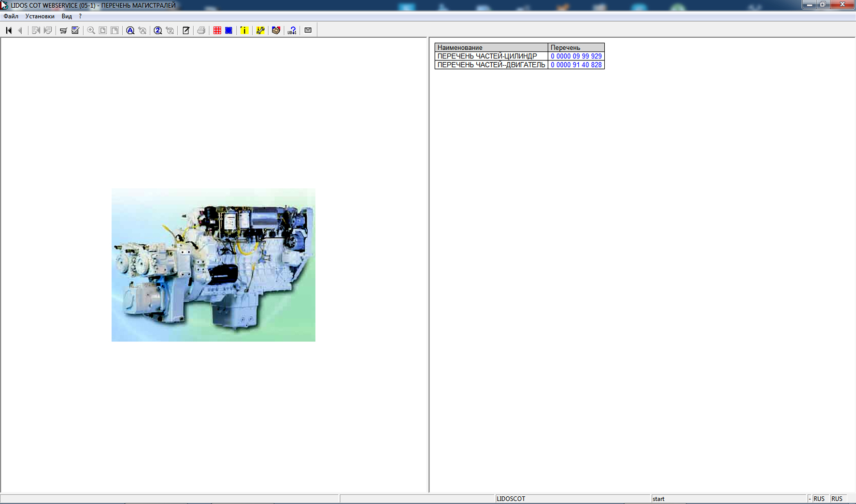Click the Наименование column header
856x504 pixels.
[x=491, y=48]
